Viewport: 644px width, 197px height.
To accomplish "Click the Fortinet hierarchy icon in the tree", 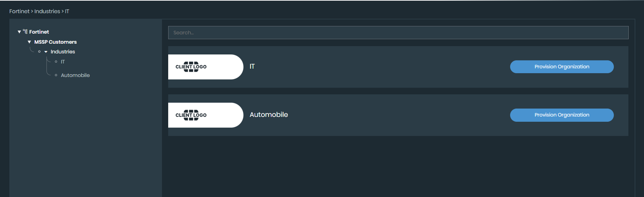I will pos(25,31).
